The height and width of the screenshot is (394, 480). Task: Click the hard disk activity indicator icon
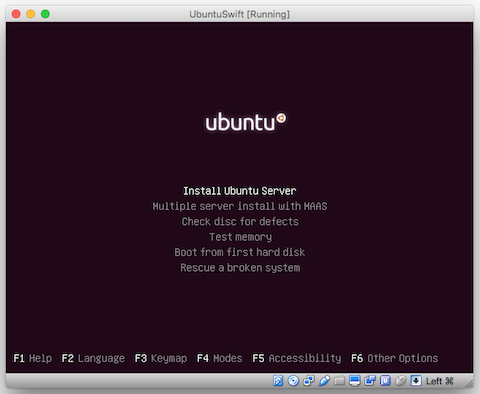278,380
